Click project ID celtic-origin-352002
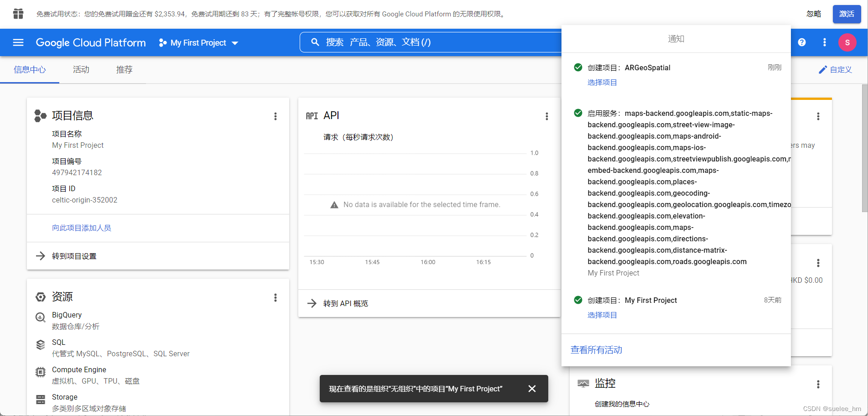Image resolution: width=868 pixels, height=416 pixels. pos(84,200)
